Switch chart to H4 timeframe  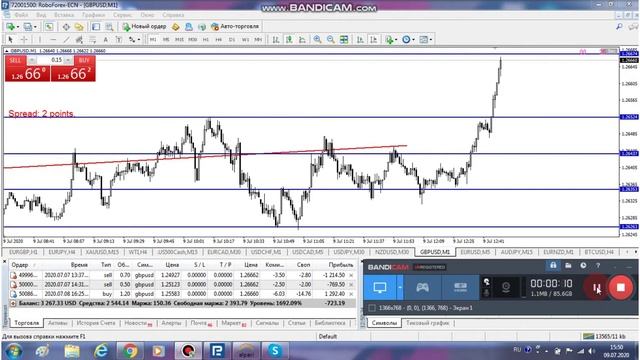tap(219, 40)
